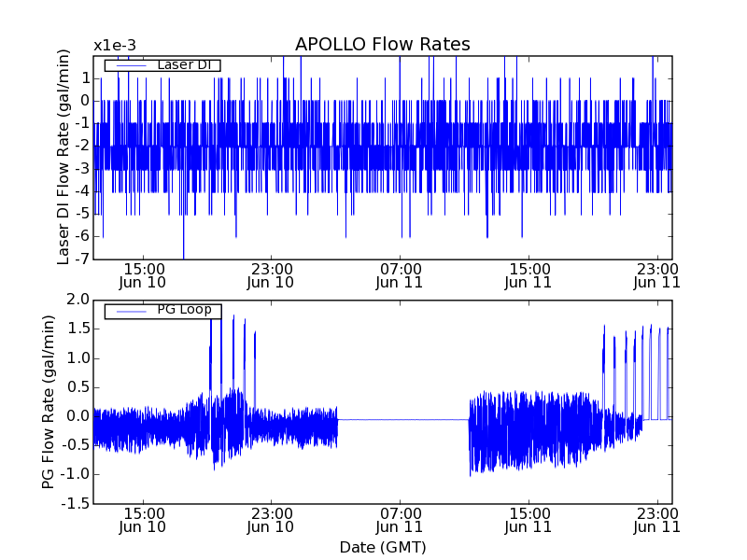The width and height of the screenshot is (747, 560).
Task: Click the "-7" tick on Laser DI axis
Action: tap(81, 259)
